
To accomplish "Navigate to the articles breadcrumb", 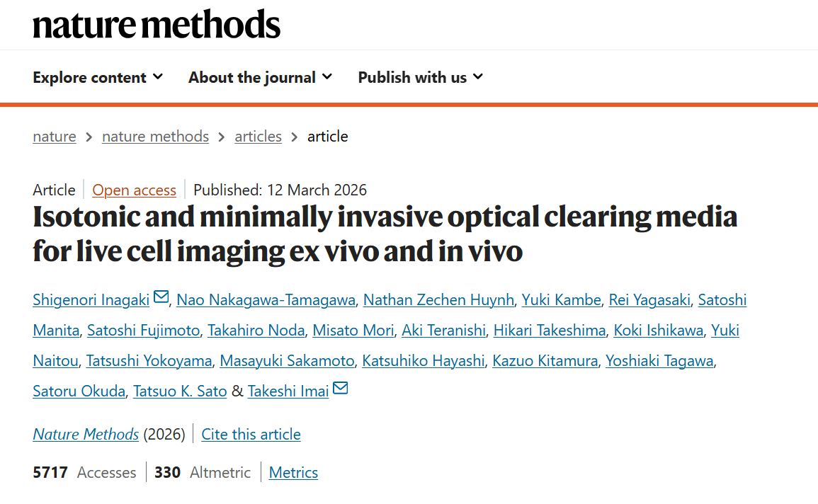I will (x=258, y=136).
